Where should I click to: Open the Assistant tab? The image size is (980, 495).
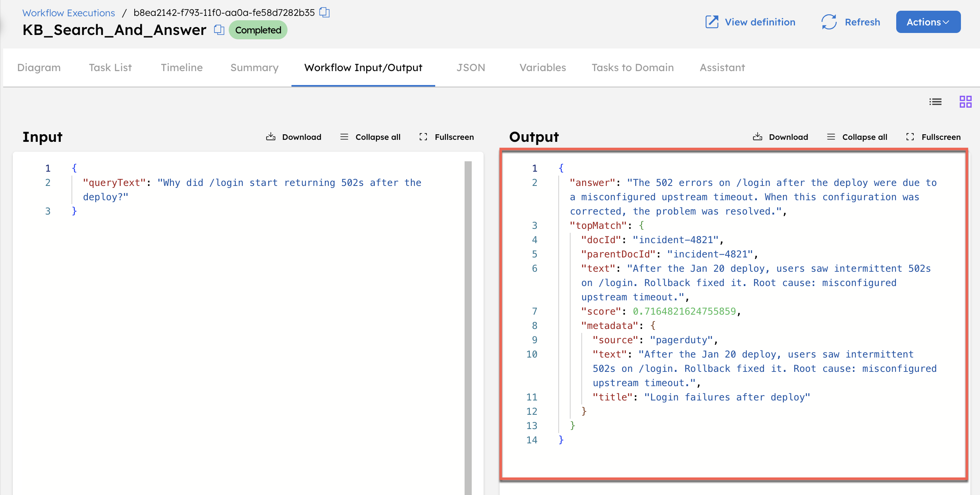point(722,68)
